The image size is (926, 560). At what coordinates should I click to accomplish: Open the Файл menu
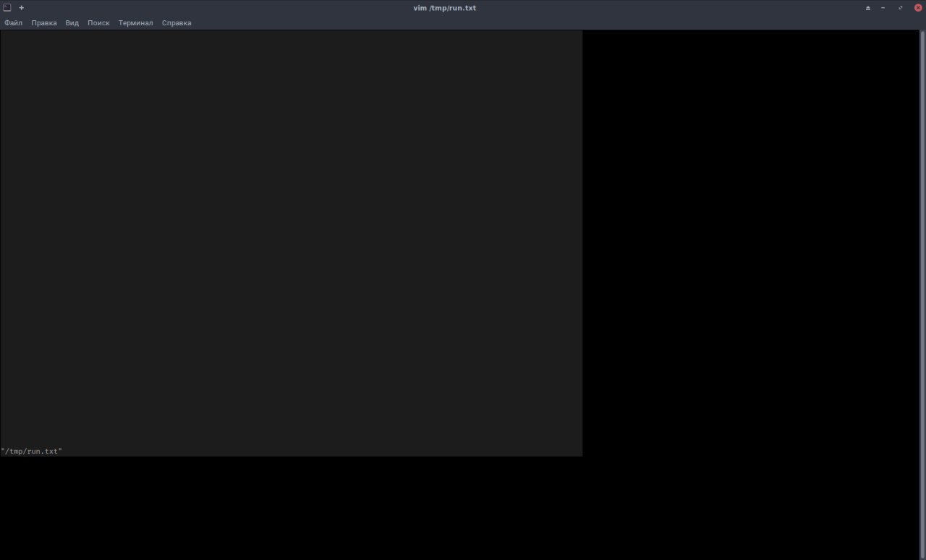tap(13, 23)
